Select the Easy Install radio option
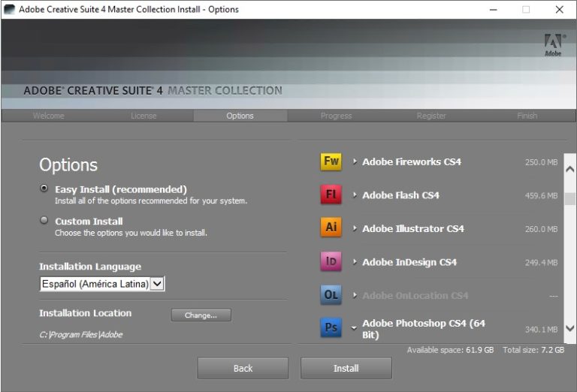This screenshot has width=577, height=392. click(x=44, y=189)
